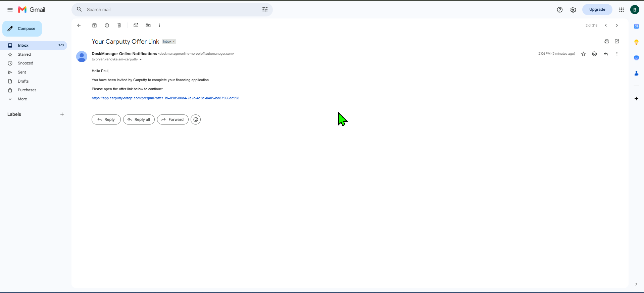
Task: Go to the newer email arrow
Action: [606, 26]
